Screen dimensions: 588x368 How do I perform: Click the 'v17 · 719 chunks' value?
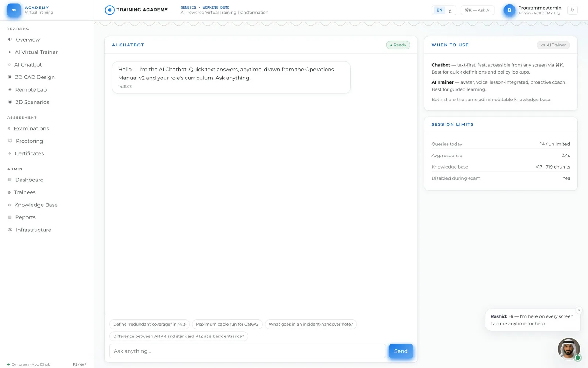553,167
